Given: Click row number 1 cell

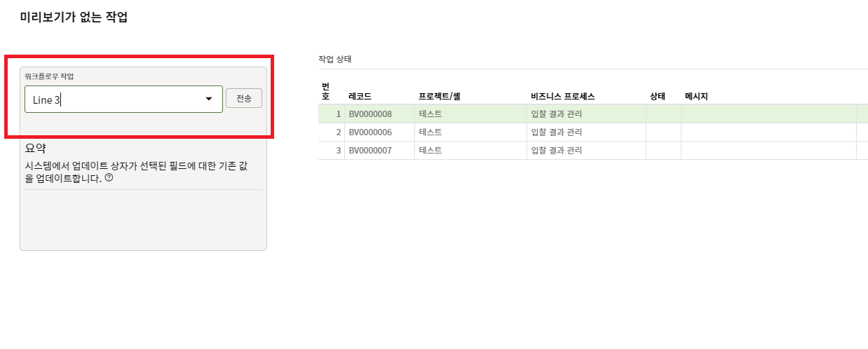Looking at the screenshot, I should 332,114.
